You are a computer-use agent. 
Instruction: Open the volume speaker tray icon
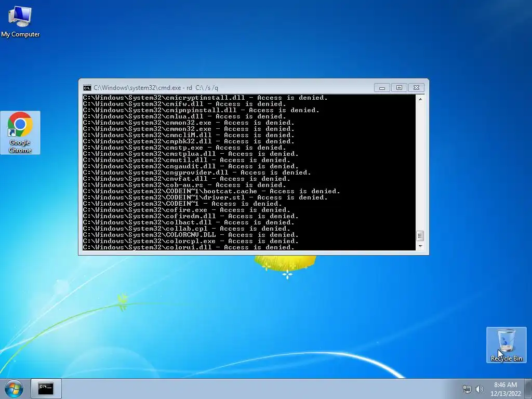[480, 389]
